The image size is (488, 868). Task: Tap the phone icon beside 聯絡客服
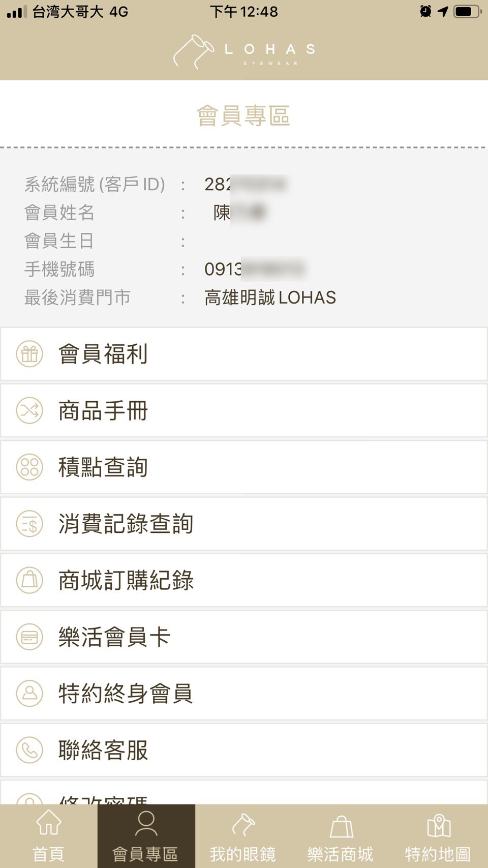(x=29, y=750)
